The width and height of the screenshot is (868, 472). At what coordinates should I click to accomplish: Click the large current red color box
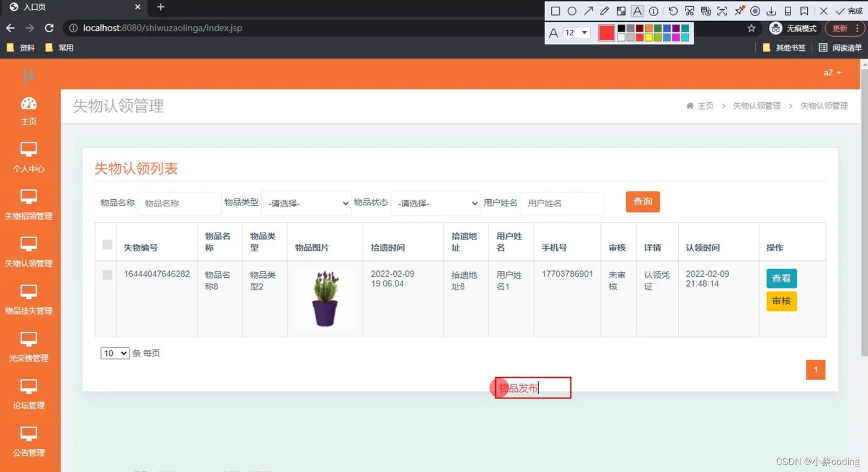pos(606,33)
